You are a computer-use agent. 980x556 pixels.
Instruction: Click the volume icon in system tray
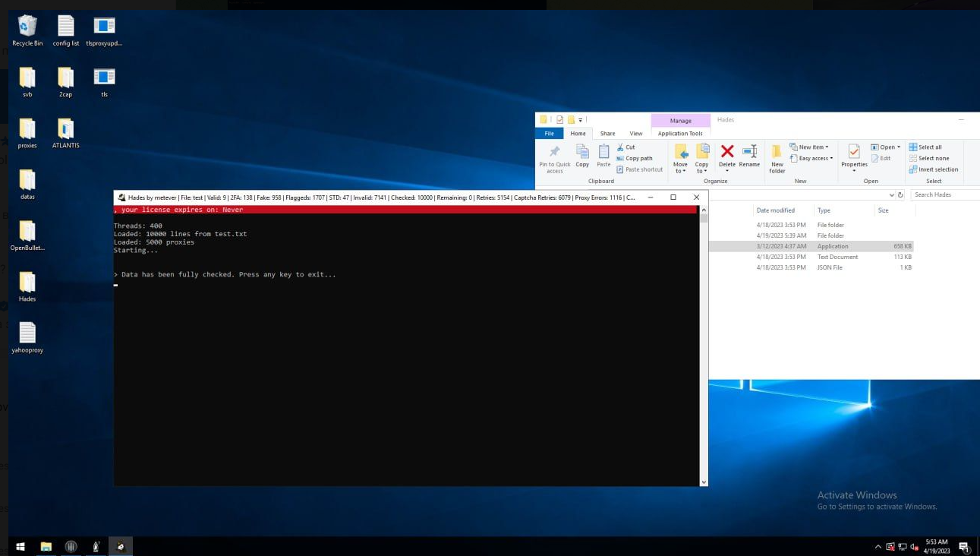point(914,546)
